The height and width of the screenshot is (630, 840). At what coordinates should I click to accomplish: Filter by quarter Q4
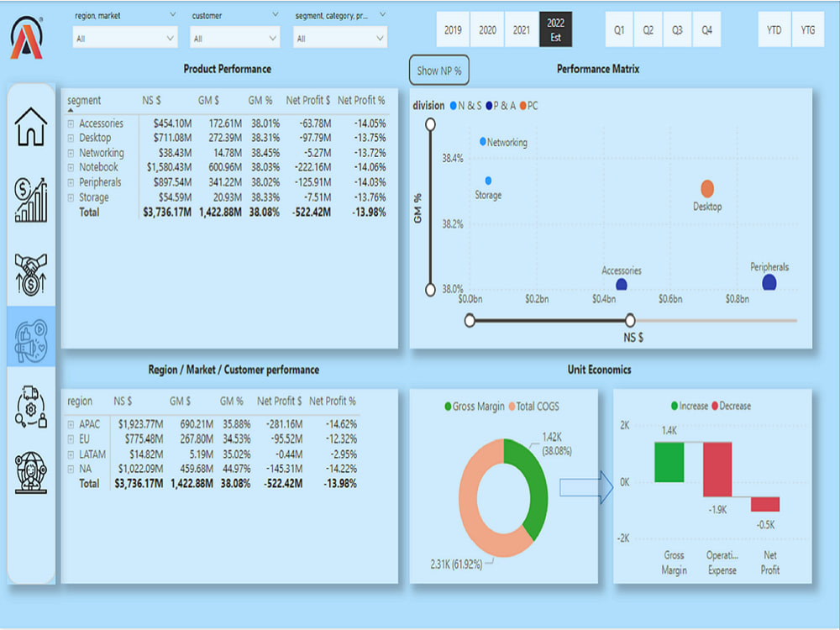(706, 30)
